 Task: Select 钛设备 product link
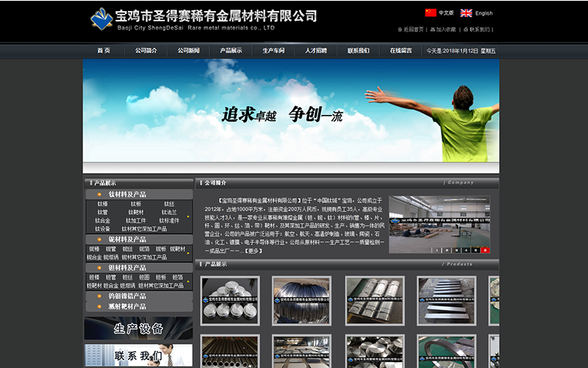coord(102,229)
